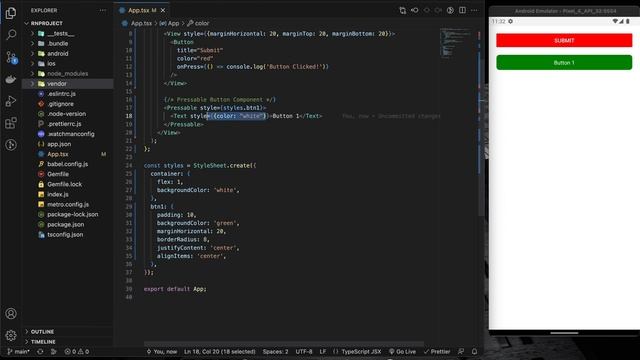Open babel.config.js in the explorer
The image size is (640, 360).
(x=67, y=164)
